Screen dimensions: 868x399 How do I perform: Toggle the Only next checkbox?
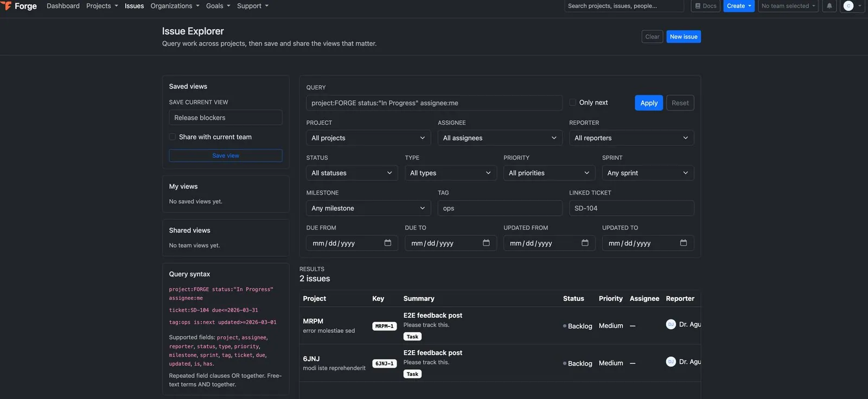click(x=572, y=102)
